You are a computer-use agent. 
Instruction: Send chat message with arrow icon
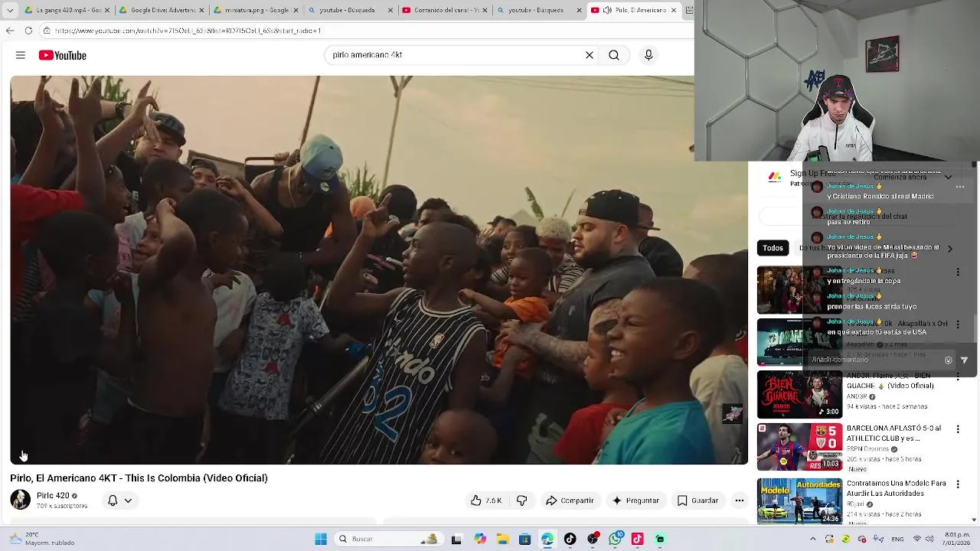pos(964,360)
